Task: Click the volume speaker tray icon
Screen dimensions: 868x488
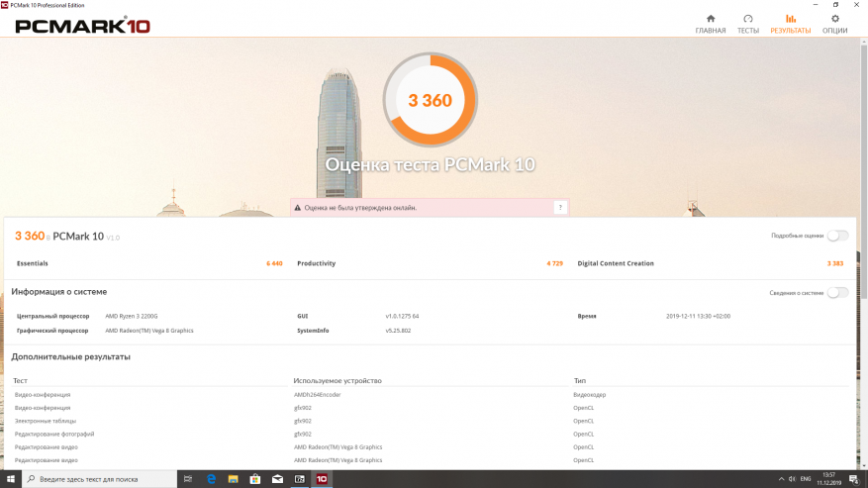Action: tap(792, 479)
